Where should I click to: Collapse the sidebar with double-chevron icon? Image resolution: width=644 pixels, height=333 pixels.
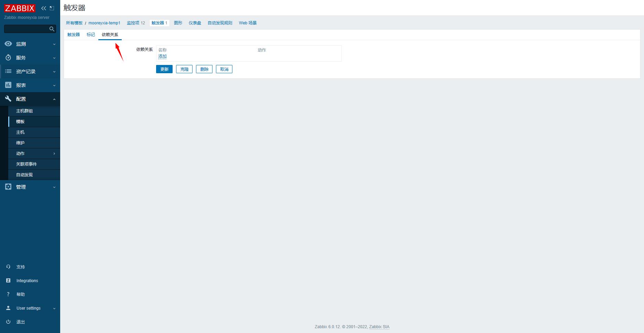[x=44, y=8]
